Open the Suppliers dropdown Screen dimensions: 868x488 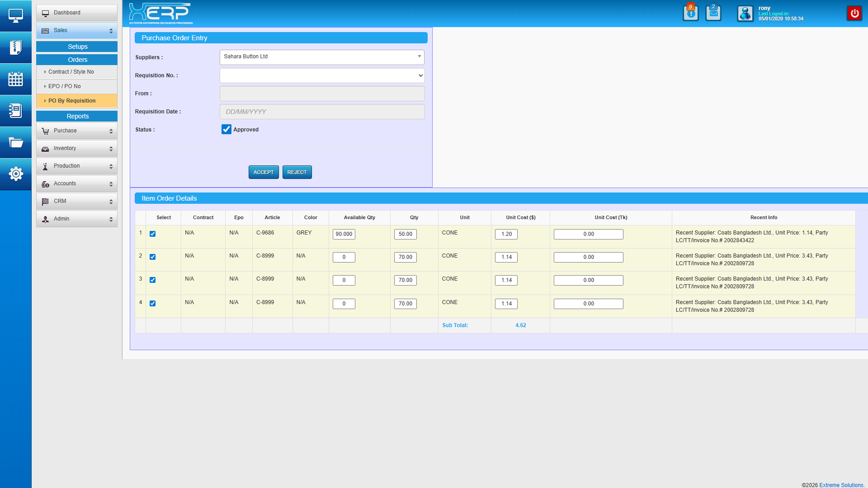click(322, 57)
